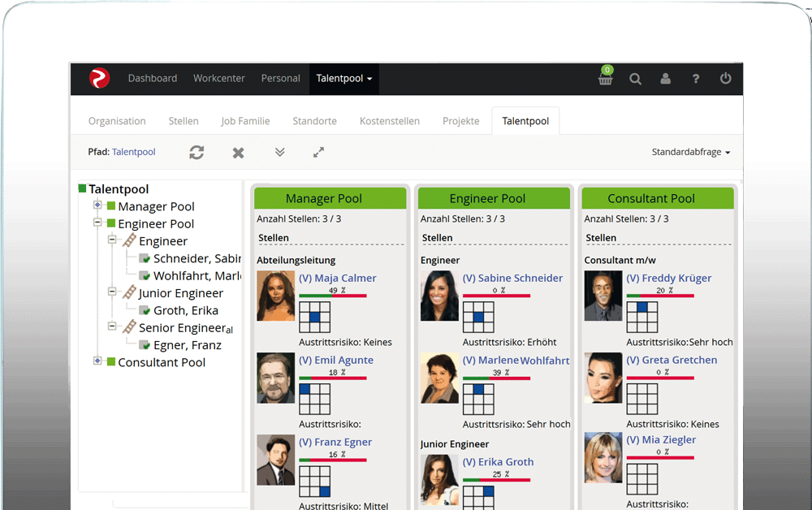Switch to the Projekte tab

click(x=461, y=121)
